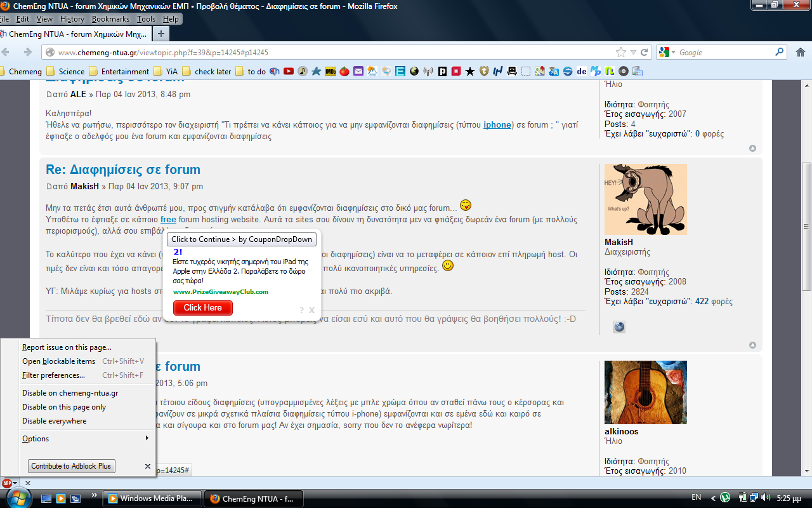
Task: Follow the underlined 'free' ad link
Action: [x=168, y=219]
